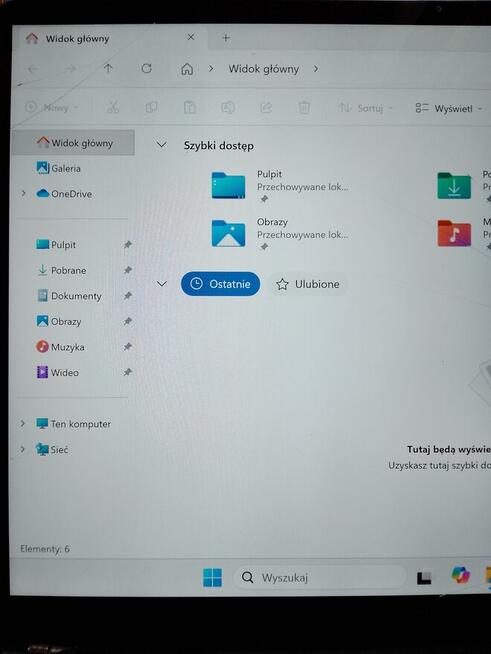
Task: Open Dokumenty in the sidebar
Action: (69, 296)
